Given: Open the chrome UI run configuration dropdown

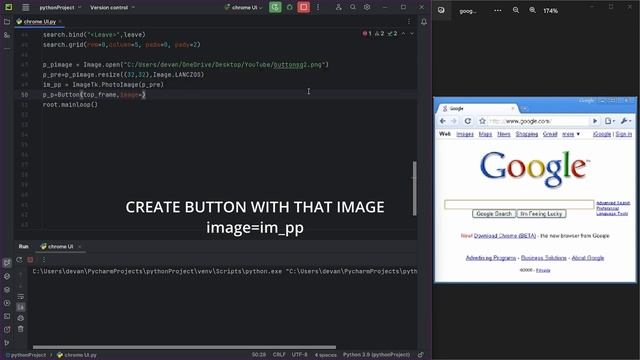Looking at the screenshot, I should pos(243,7).
